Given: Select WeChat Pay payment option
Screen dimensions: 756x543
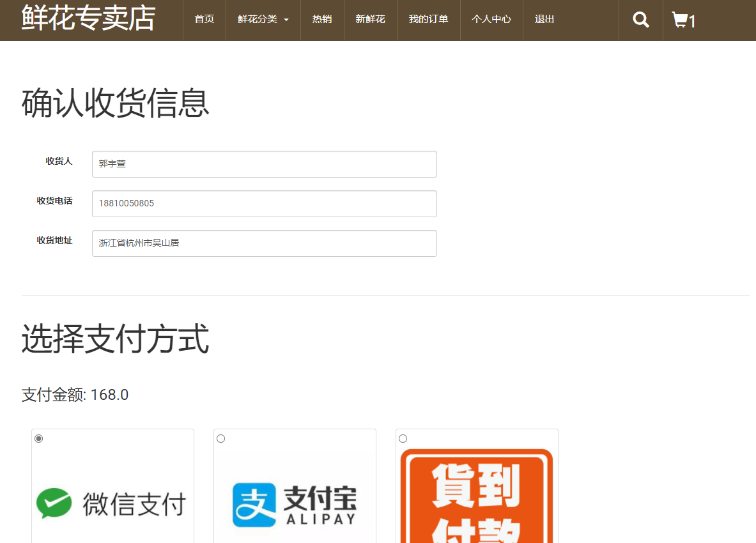Looking at the screenshot, I should point(38,438).
